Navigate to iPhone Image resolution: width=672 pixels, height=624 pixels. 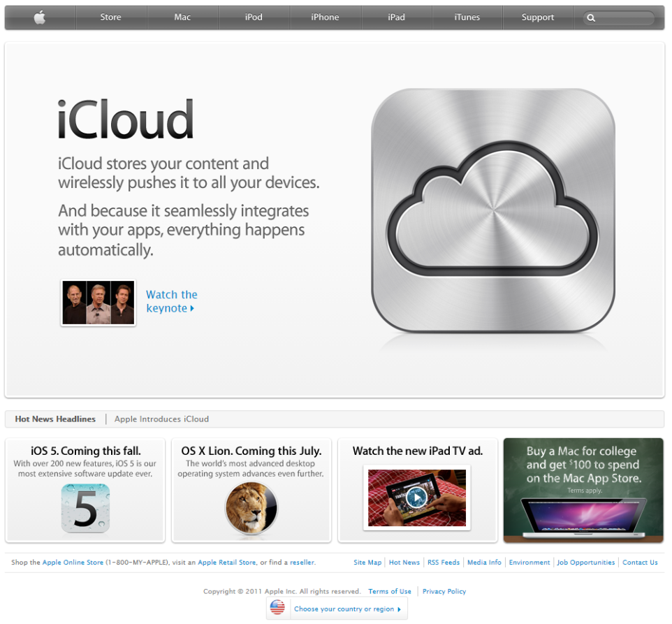click(x=325, y=17)
